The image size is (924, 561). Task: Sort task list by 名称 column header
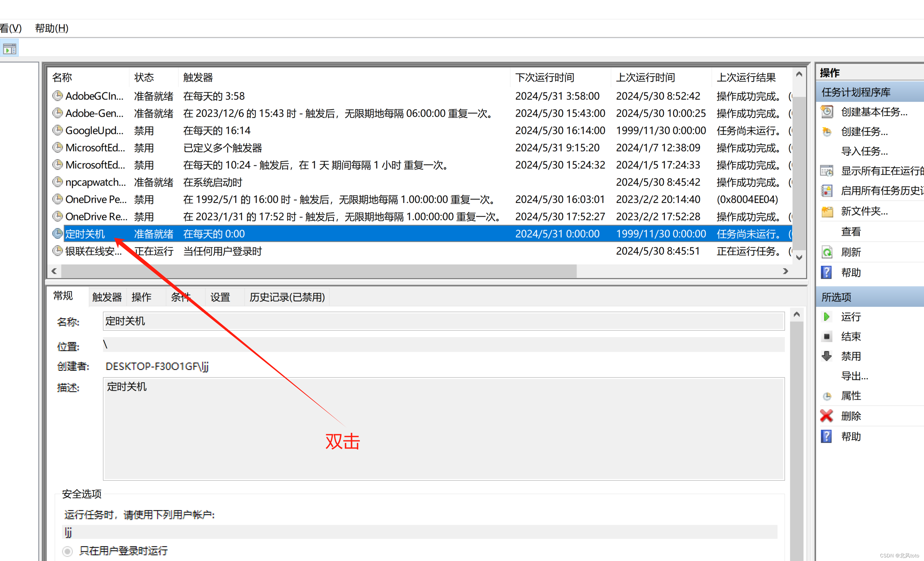[88, 77]
